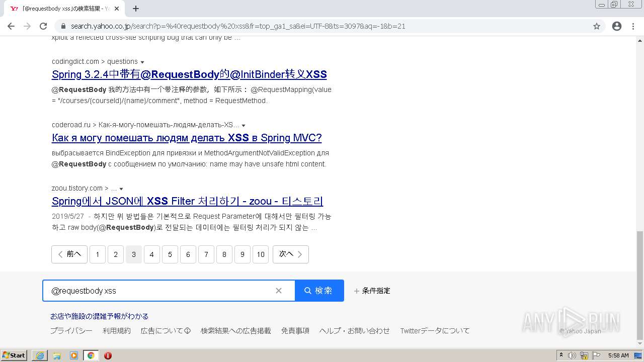Screen dimensions: 644x362
Task: Open the プライバシー footer link
Action: pyautogui.click(x=71, y=331)
